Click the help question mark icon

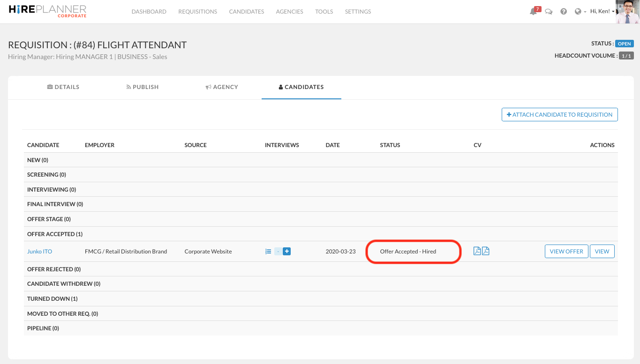(x=564, y=12)
